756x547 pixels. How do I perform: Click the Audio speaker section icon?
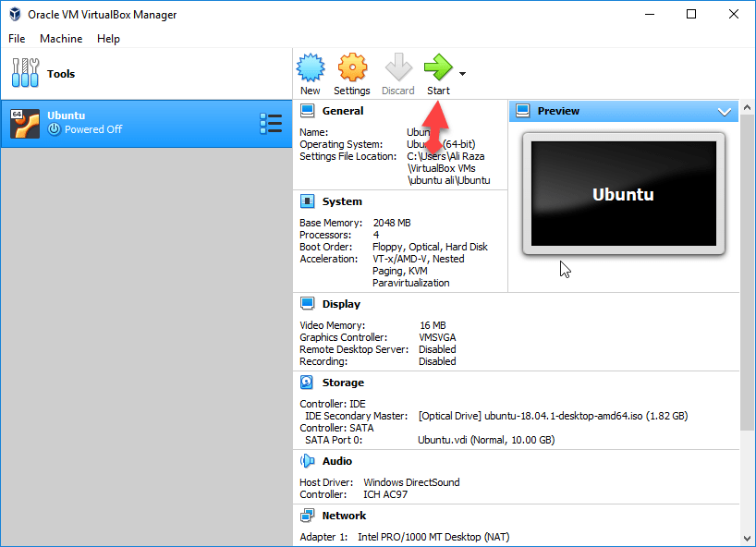[x=308, y=461]
